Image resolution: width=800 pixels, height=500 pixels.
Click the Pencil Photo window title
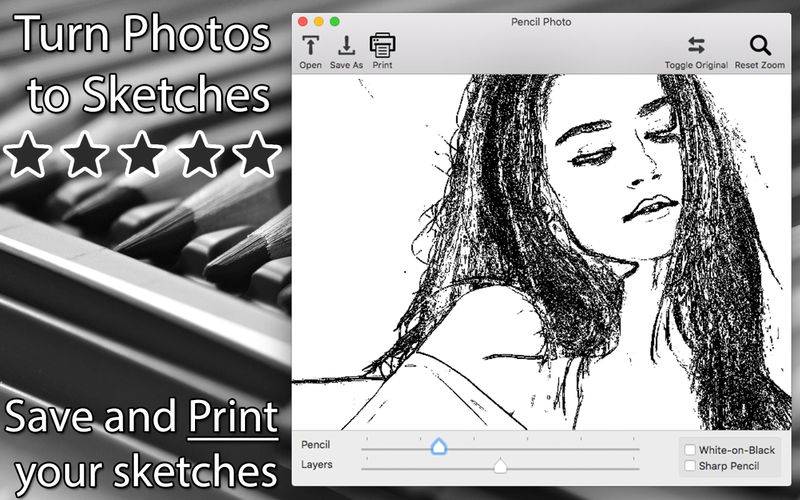541,22
